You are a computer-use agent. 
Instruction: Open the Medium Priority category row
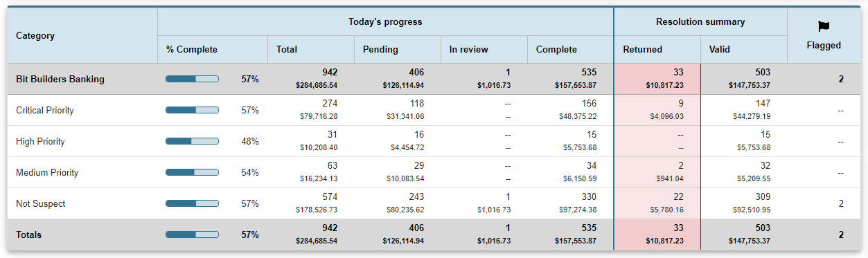(434, 172)
